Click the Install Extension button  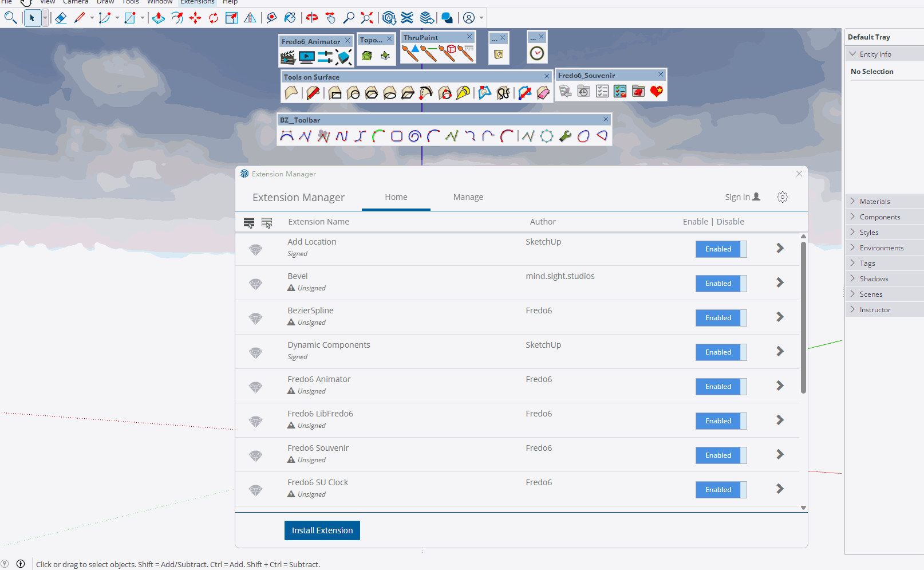pos(322,530)
